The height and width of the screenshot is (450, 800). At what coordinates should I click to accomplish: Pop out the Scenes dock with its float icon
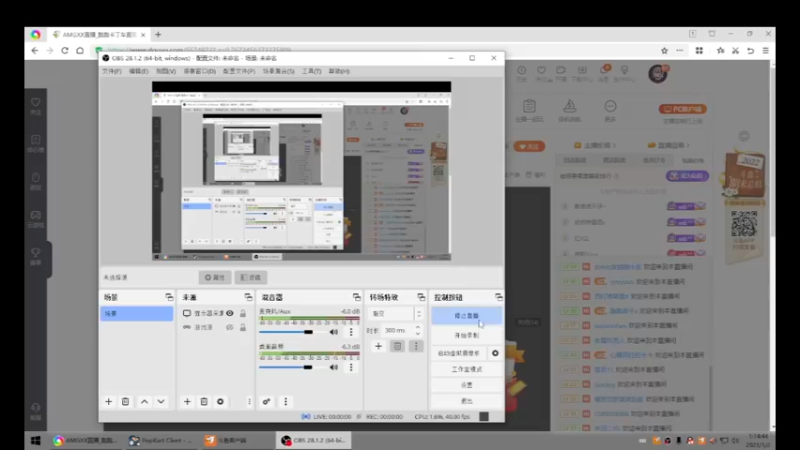pos(169,297)
